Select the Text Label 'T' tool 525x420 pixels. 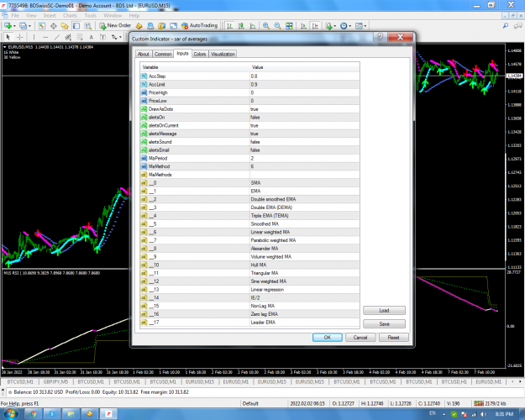coord(102,37)
